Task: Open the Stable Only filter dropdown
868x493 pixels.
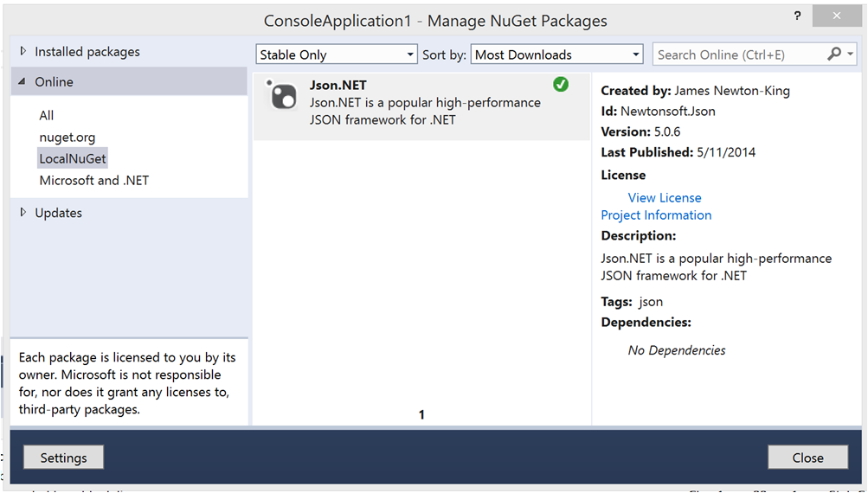Action: tap(338, 54)
